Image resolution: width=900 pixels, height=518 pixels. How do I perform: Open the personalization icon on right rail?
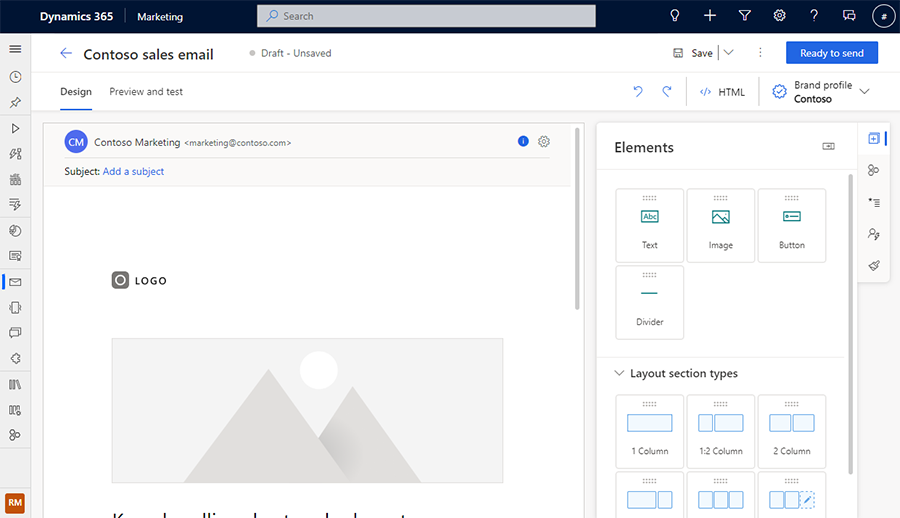[874, 234]
